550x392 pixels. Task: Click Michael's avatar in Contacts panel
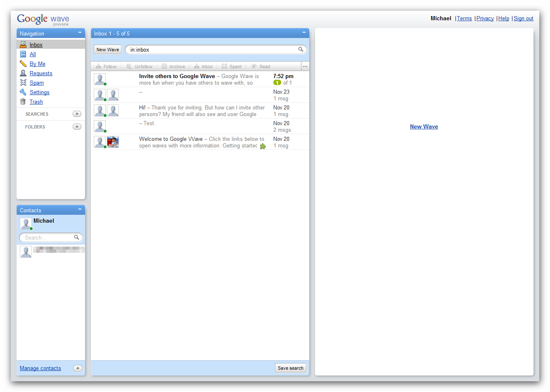click(26, 223)
